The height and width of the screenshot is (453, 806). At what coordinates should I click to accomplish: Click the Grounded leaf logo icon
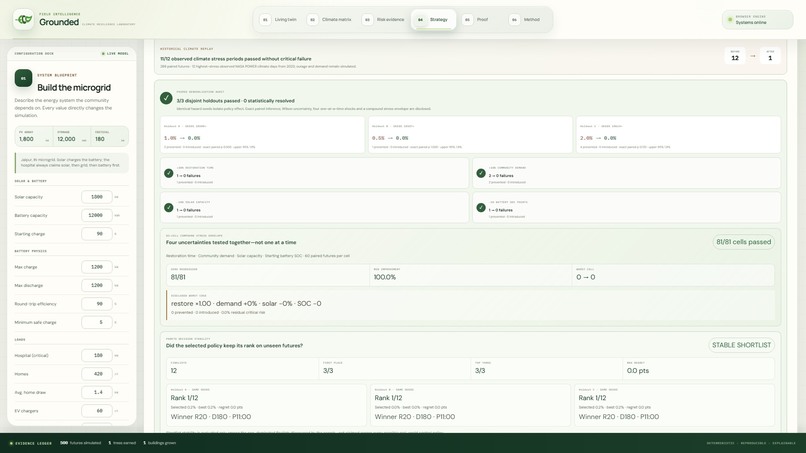(x=23, y=20)
